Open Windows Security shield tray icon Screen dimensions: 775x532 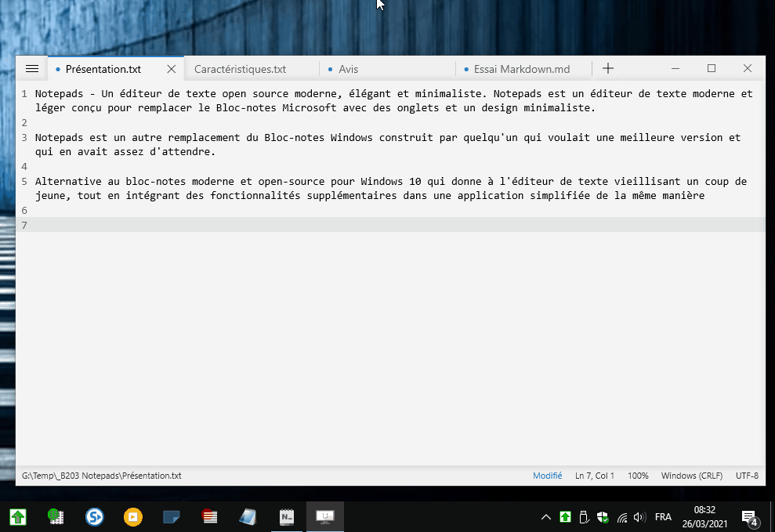603,517
